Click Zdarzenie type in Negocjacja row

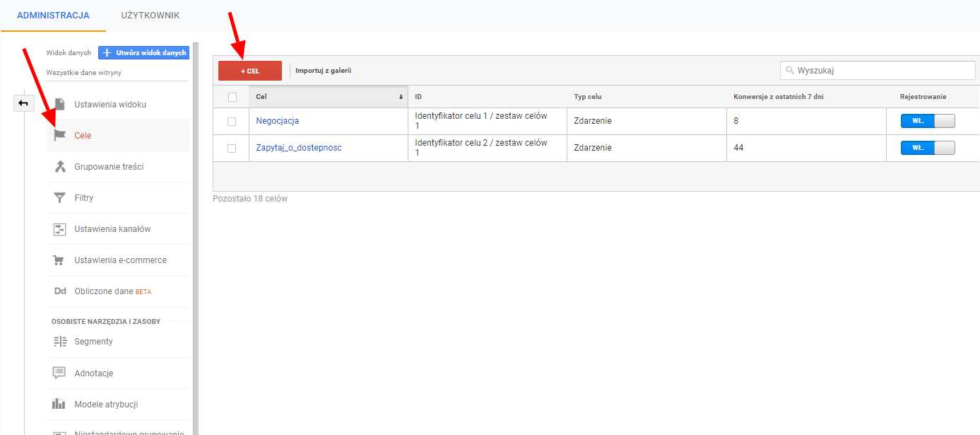coord(593,121)
